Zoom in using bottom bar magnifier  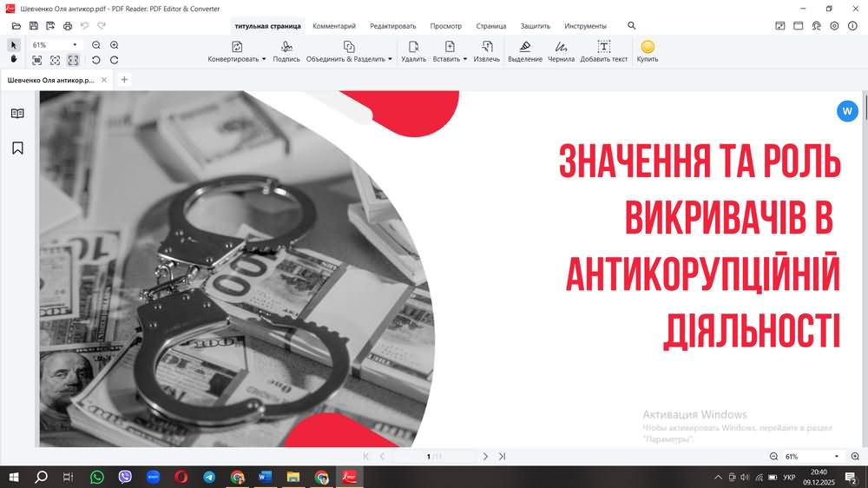coord(855,457)
